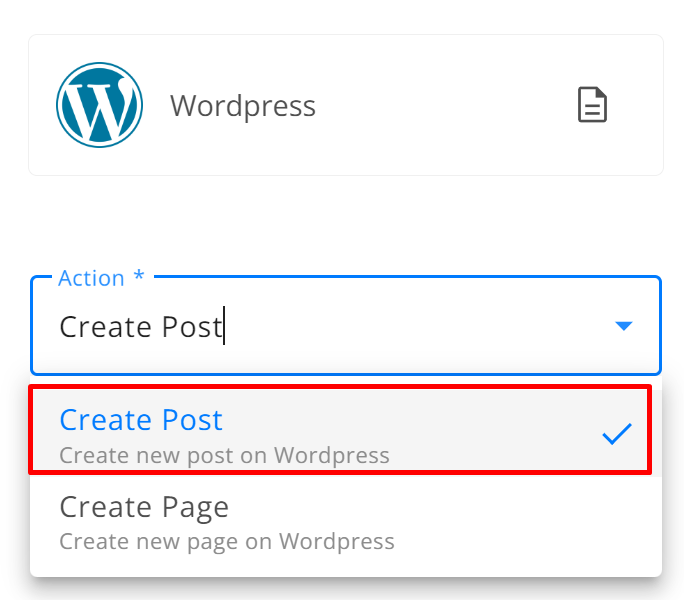The image size is (684, 600).
Task: Open the document icon beside Wordpress
Action: point(592,105)
